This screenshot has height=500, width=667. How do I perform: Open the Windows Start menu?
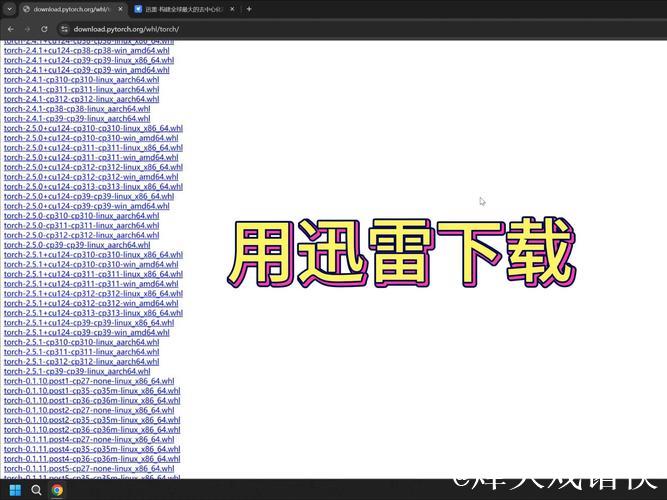coord(15,490)
